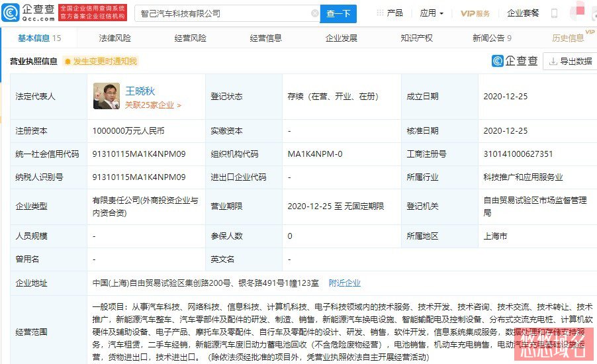Image resolution: width=597 pixels, height=364 pixels.
Task: Open the mobile phone icon in header
Action: tap(555, 13)
